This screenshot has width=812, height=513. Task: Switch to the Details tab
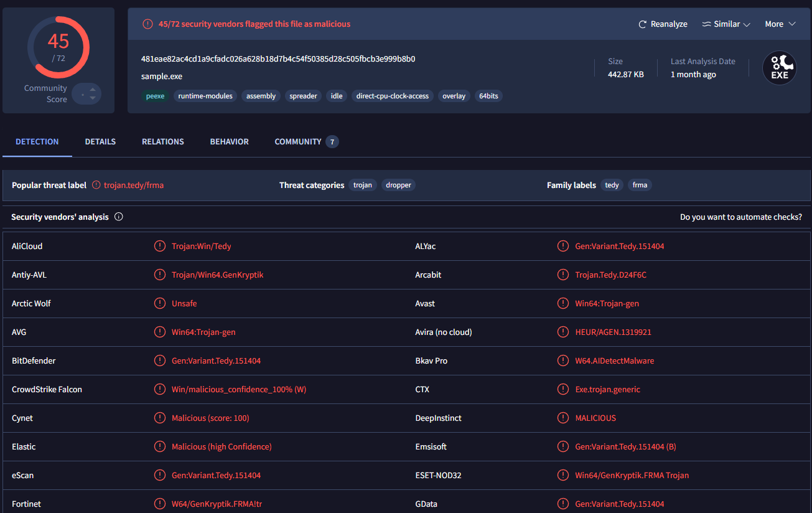click(x=100, y=141)
